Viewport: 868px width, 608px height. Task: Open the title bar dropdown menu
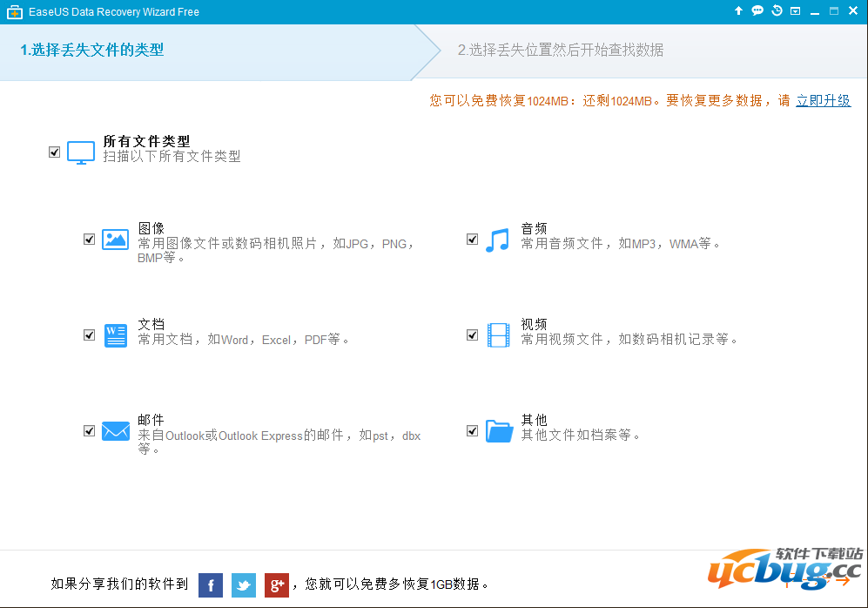tap(795, 10)
